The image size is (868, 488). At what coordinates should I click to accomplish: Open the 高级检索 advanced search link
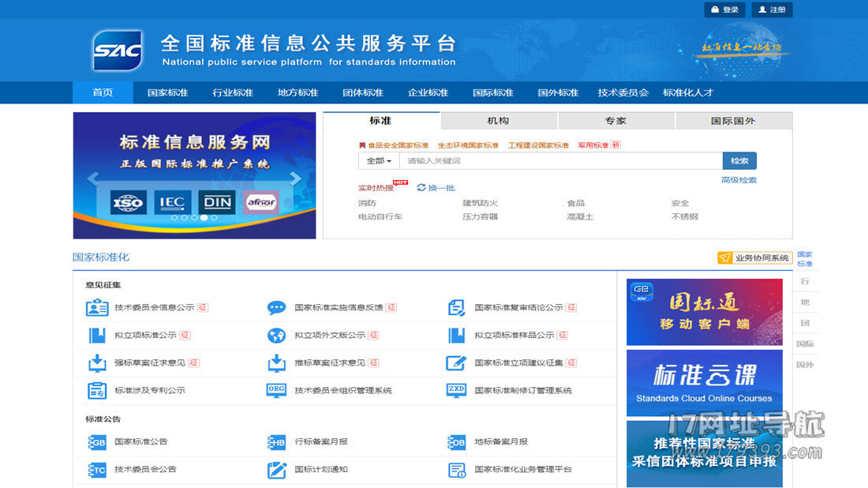[x=739, y=180]
